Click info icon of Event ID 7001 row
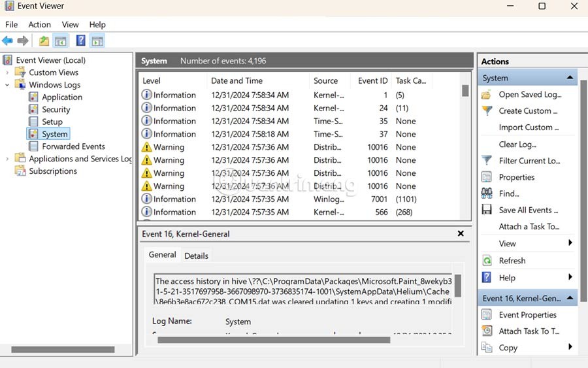 146,199
